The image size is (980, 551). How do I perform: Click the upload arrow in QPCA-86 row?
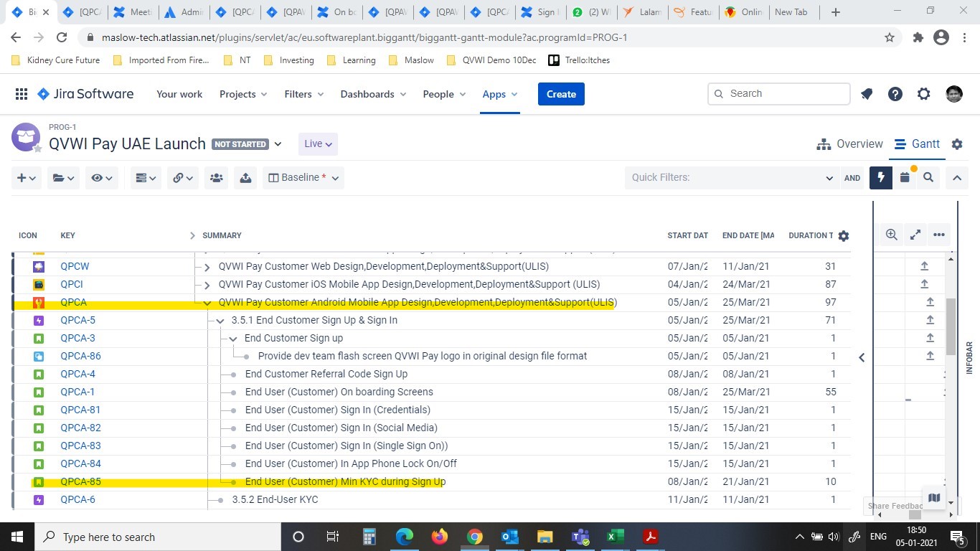point(930,356)
